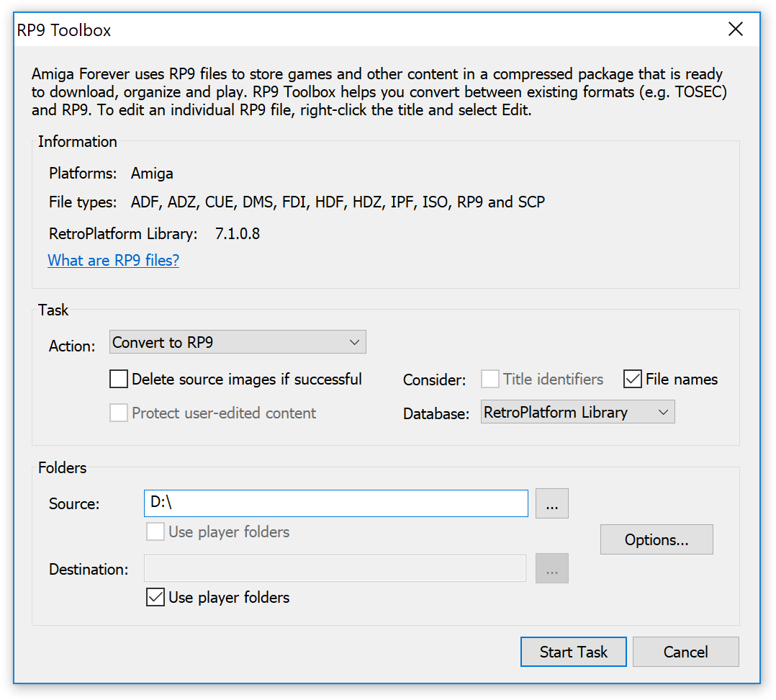Screen dimensions: 776x700
Task: Open the Action dropdown set to Convert to RP9
Action: pyautogui.click(x=238, y=342)
